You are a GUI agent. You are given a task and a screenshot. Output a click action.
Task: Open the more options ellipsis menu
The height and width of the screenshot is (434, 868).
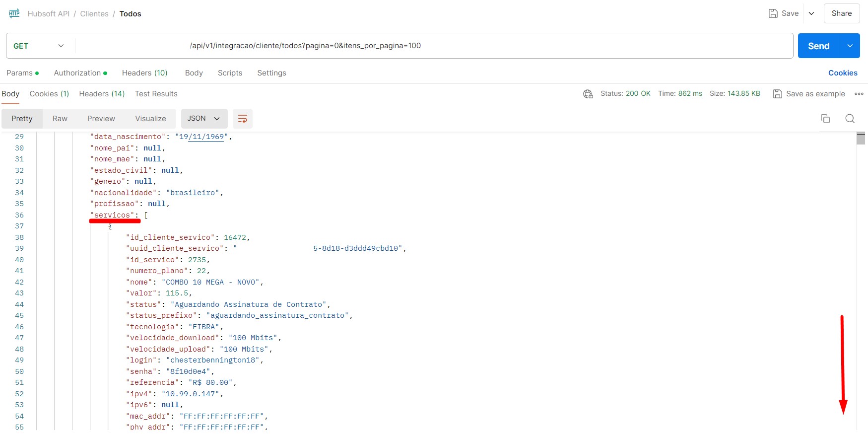[x=859, y=94]
